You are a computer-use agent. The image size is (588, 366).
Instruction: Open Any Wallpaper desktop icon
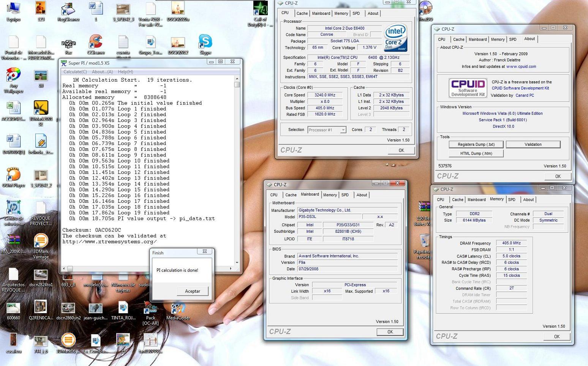pos(14,80)
